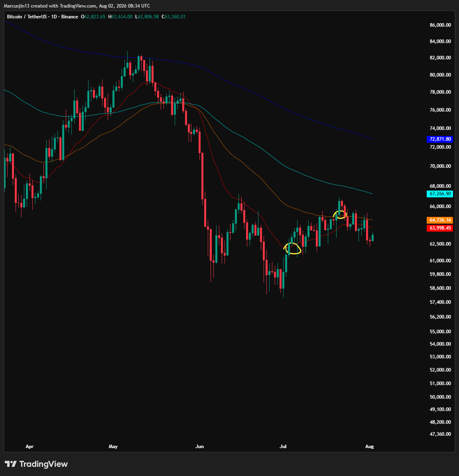Click the 70,000.00 price axis label
This screenshot has width=459, height=476.
click(440, 166)
